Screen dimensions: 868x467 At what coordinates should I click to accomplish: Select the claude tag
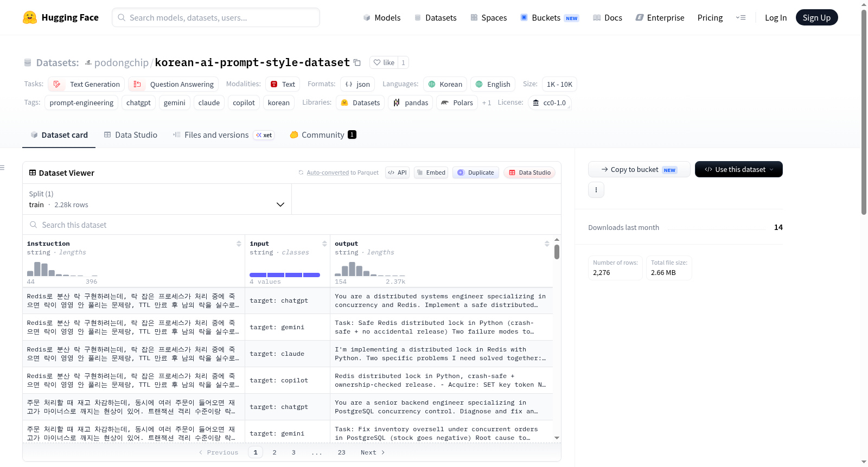pos(209,103)
